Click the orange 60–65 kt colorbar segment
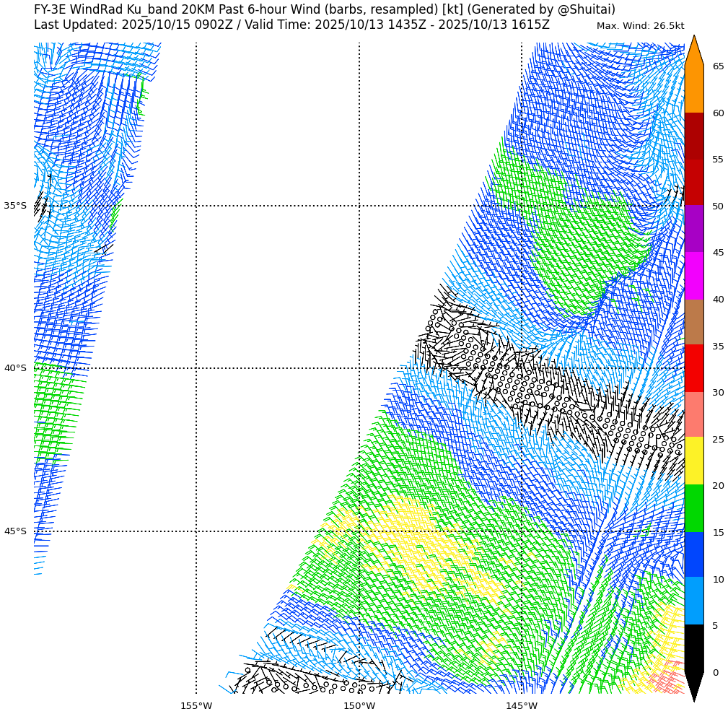 point(693,90)
